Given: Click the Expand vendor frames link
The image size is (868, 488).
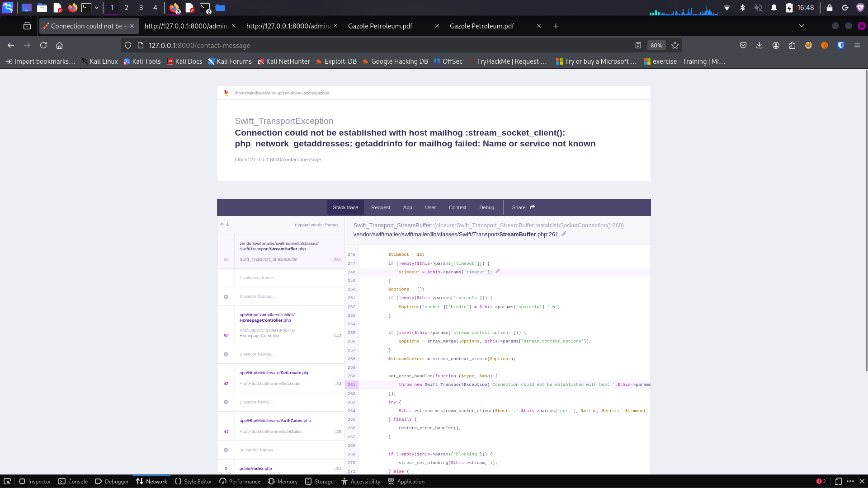Looking at the screenshot, I should 316,225.
